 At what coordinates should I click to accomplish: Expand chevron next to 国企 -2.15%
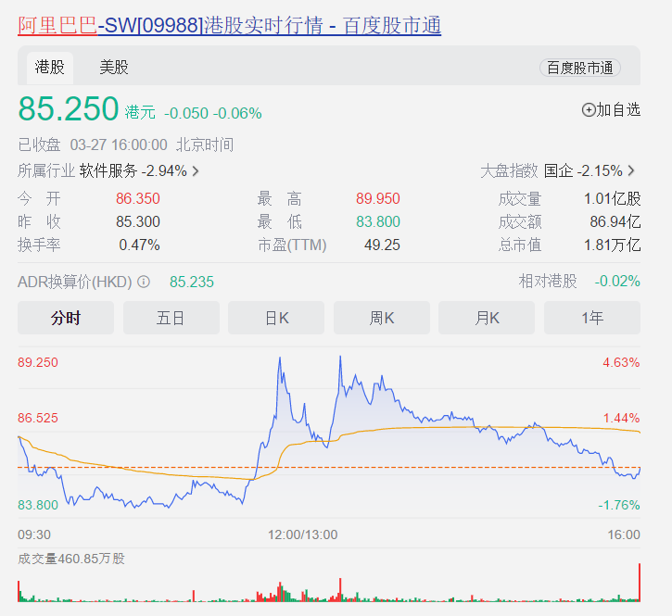coord(631,171)
